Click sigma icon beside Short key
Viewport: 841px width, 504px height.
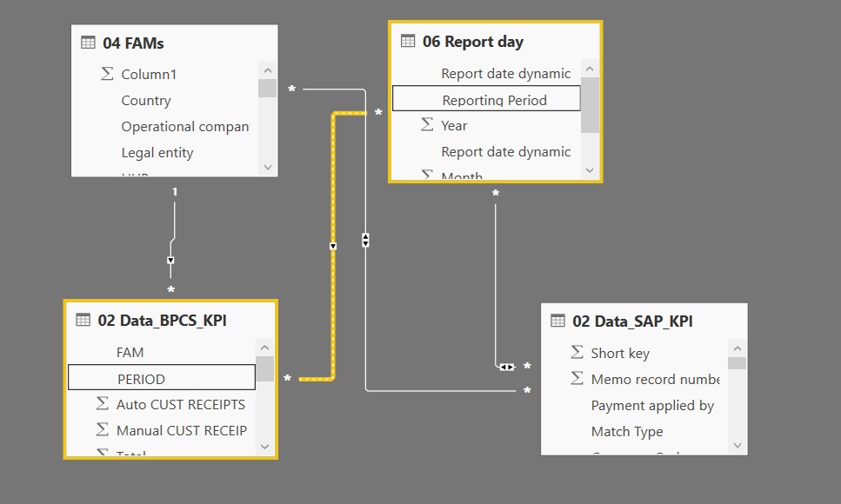coord(577,352)
